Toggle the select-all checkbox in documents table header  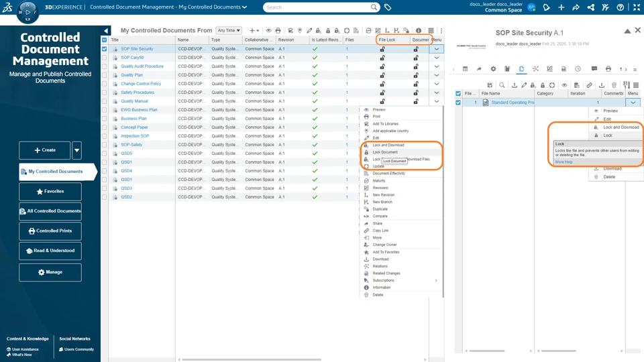click(x=105, y=40)
